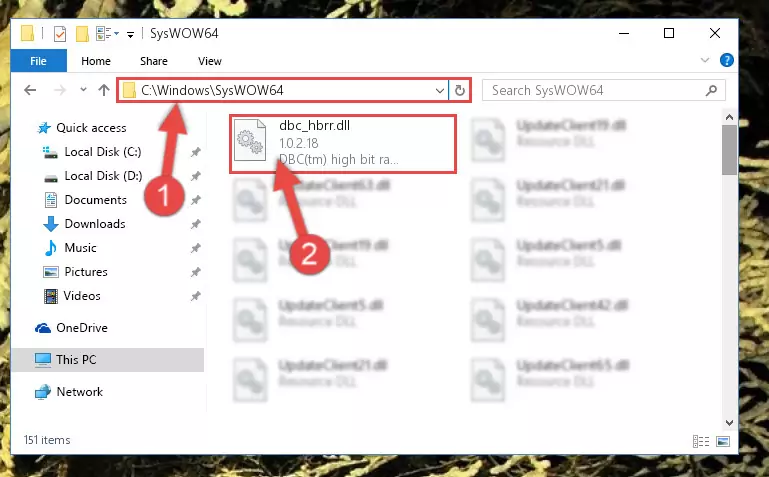Expand the recent locations dropdown
This screenshot has height=477, width=769.
point(83,90)
